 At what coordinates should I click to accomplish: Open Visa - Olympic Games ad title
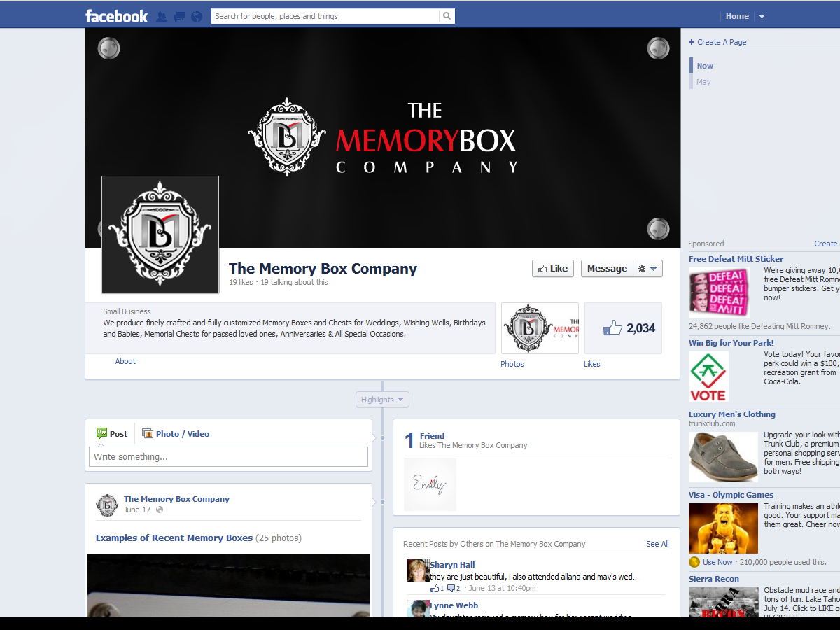click(x=731, y=495)
